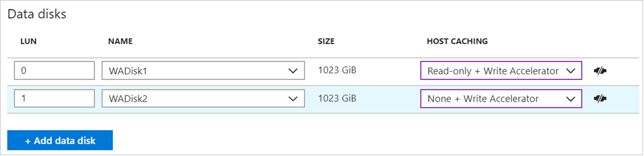Screen dimensions: 644x156
Task: Click the chevron arrow beside WADisk1
Action: click(x=293, y=71)
